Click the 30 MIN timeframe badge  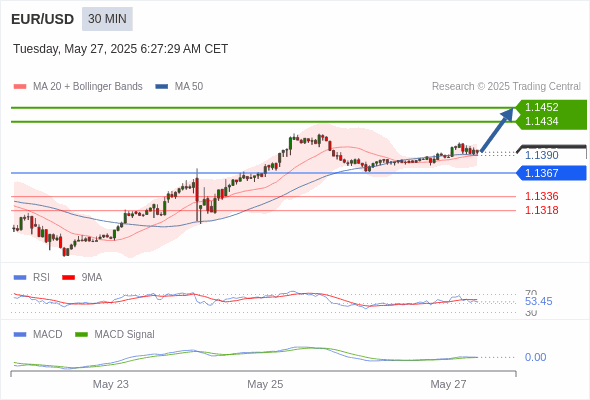[107, 19]
